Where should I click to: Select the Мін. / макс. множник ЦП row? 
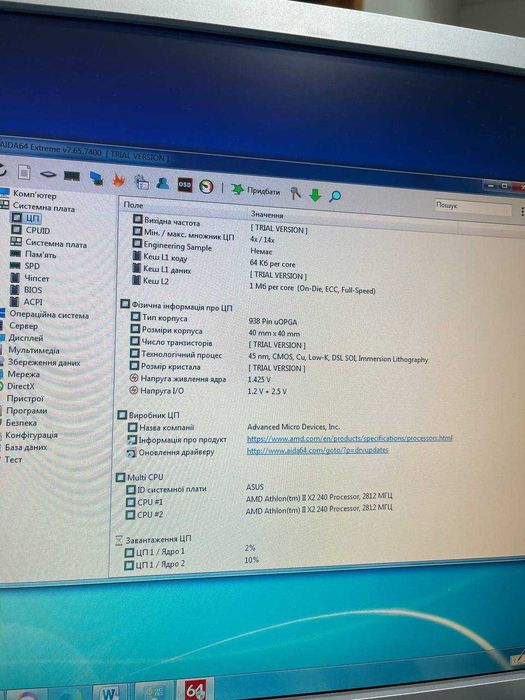(x=204, y=235)
